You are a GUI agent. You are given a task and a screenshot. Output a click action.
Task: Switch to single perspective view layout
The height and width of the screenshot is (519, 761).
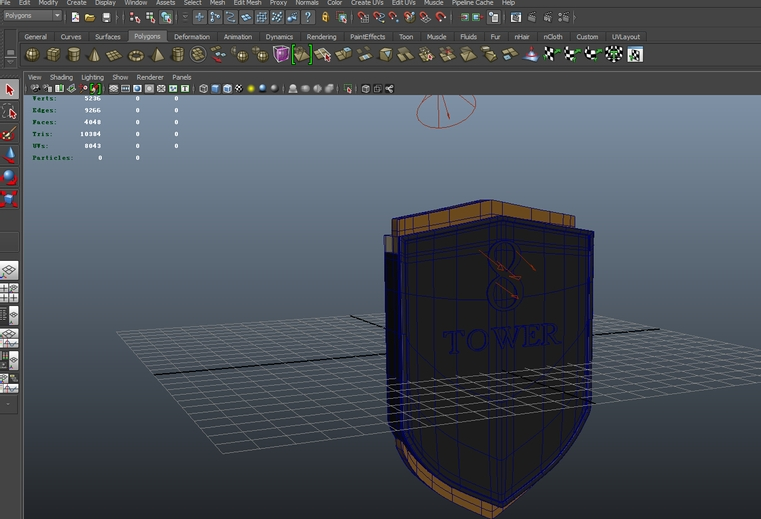(9, 270)
